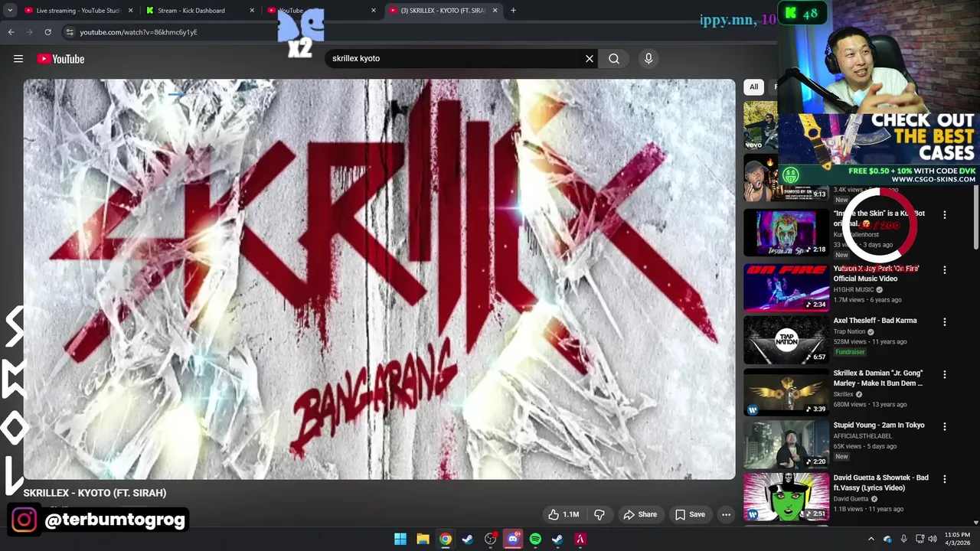Image resolution: width=980 pixels, height=551 pixels.
Task: Open Skrillex & Damian Marley Make It Bun Dem
Action: coord(878,378)
